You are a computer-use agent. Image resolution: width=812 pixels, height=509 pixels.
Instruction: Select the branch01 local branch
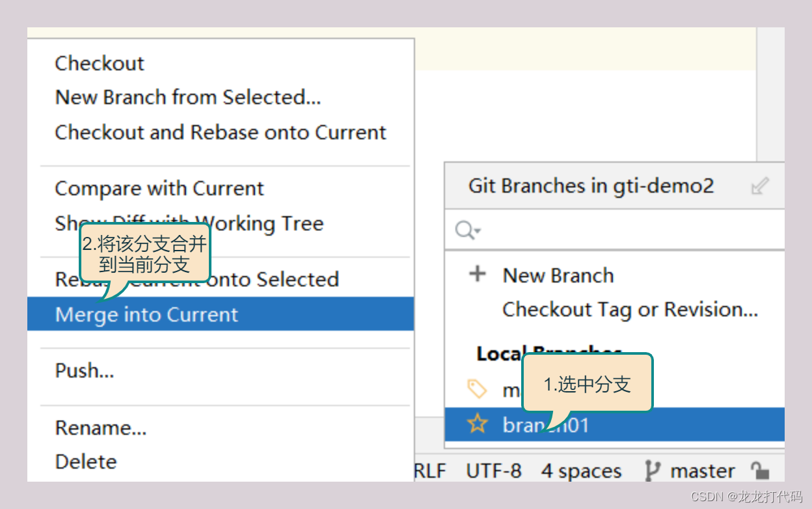coord(615,425)
